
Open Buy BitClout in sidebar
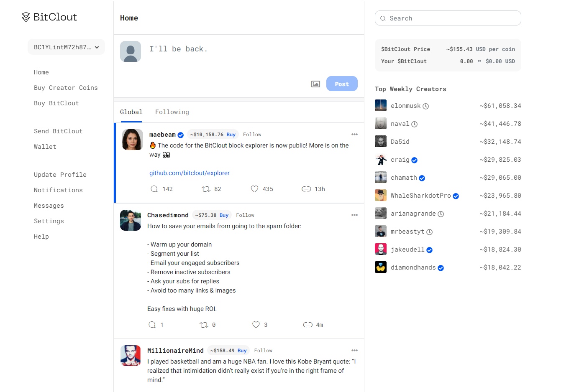56,103
